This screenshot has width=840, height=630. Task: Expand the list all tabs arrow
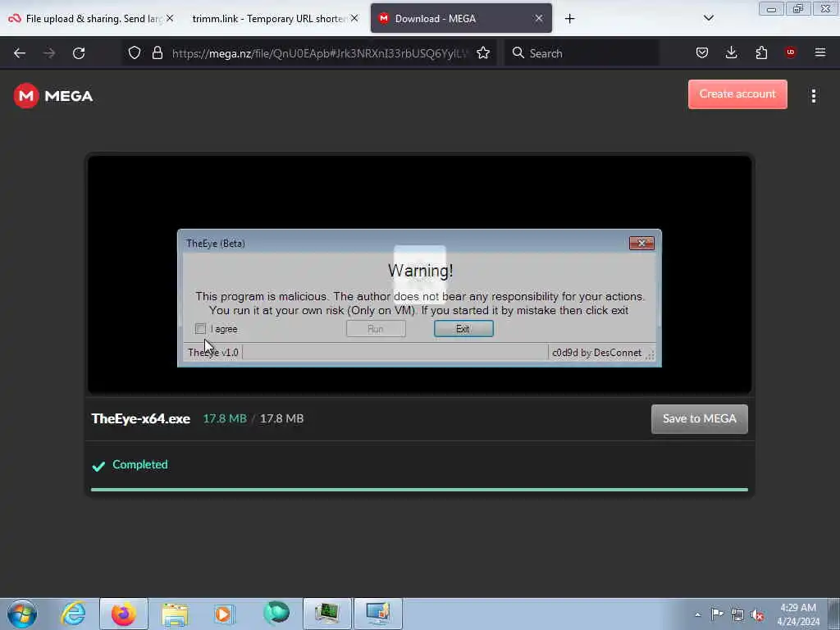(x=708, y=18)
